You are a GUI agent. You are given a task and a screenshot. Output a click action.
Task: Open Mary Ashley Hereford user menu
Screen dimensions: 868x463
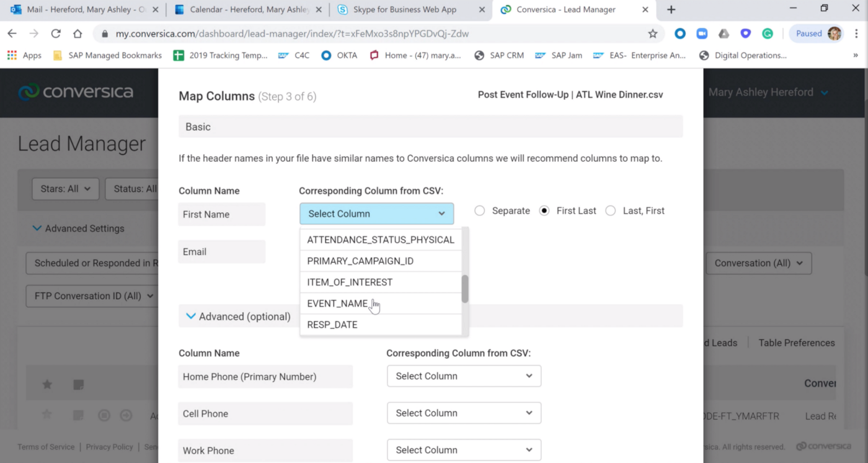point(768,92)
